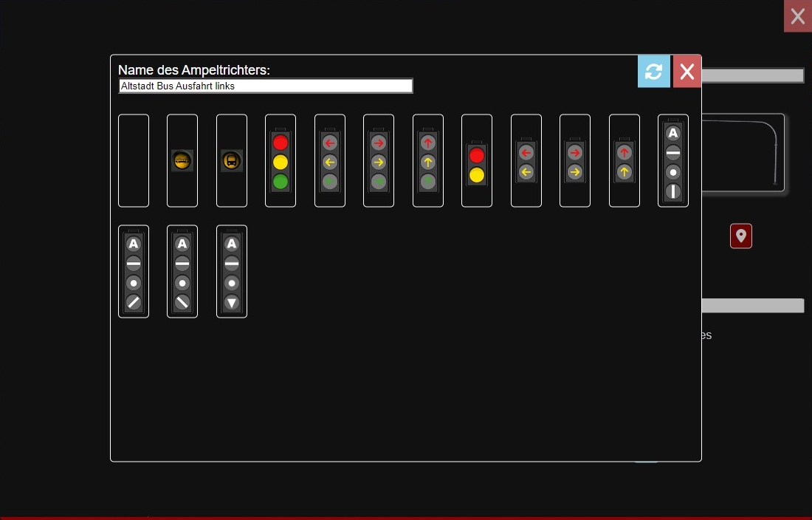The image size is (812, 520).
Task: Select the first tram signal in the second row
Action: [x=133, y=271]
